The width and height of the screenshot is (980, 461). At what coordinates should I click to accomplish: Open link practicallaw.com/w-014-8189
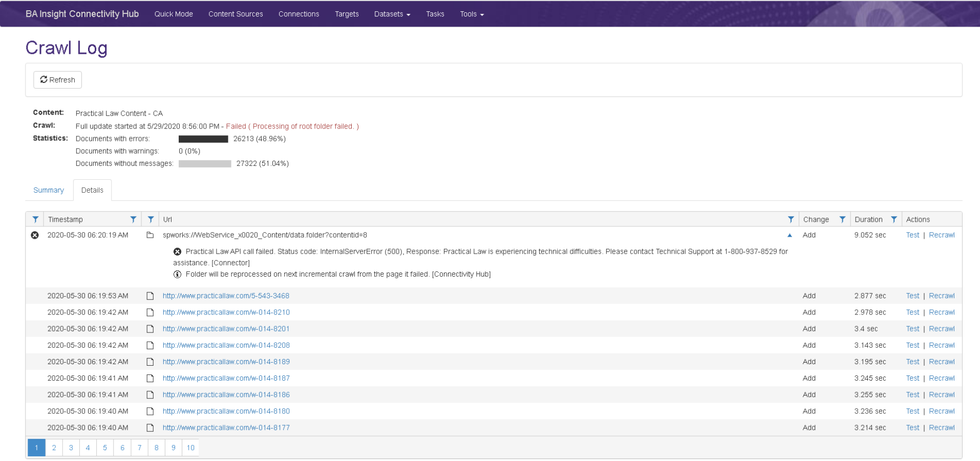[x=226, y=362]
